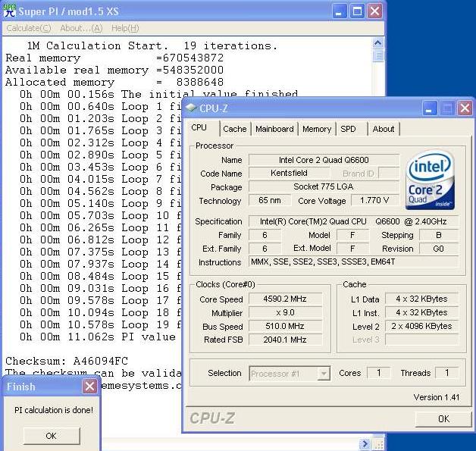Click the Super PI window title icon
Screen dimensions: 476x451
click(10, 11)
